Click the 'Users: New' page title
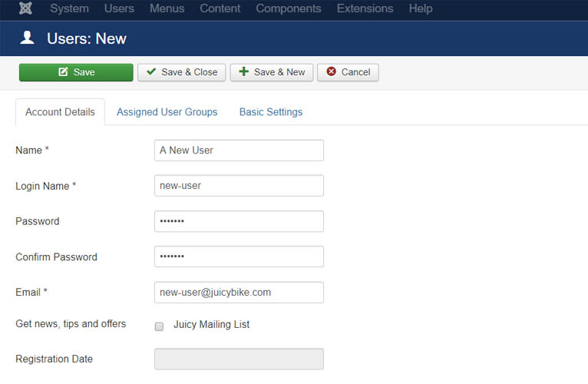 [x=87, y=38]
